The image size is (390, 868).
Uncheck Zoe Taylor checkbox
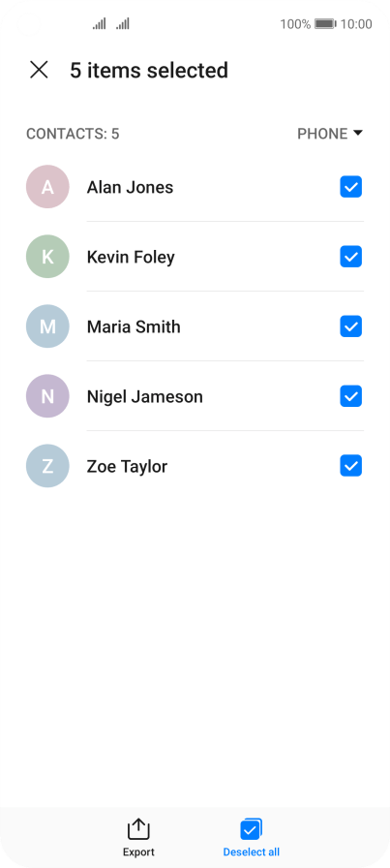pyautogui.click(x=350, y=466)
